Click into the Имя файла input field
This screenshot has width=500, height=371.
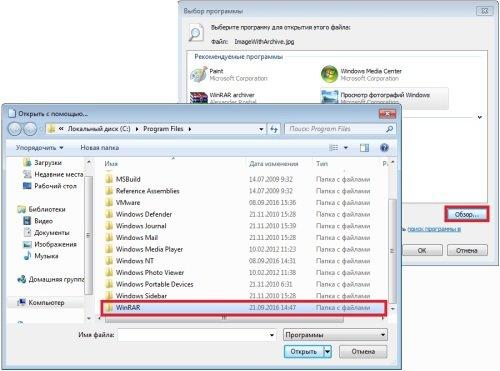coord(193,335)
